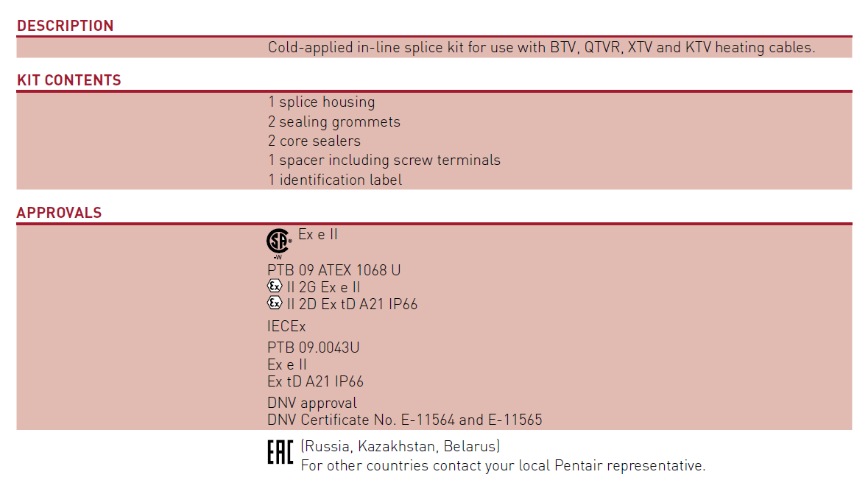The image size is (868, 480).
Task: Click DNV Certificate No. E-11564 line
Action: click(405, 420)
